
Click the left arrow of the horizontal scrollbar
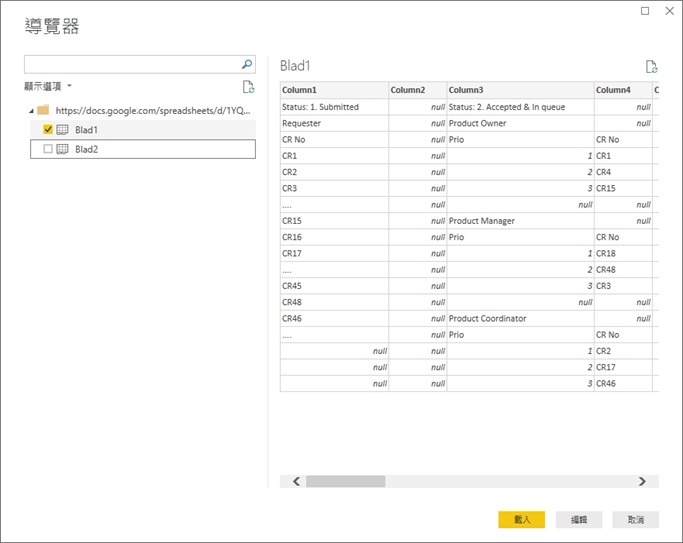296,481
